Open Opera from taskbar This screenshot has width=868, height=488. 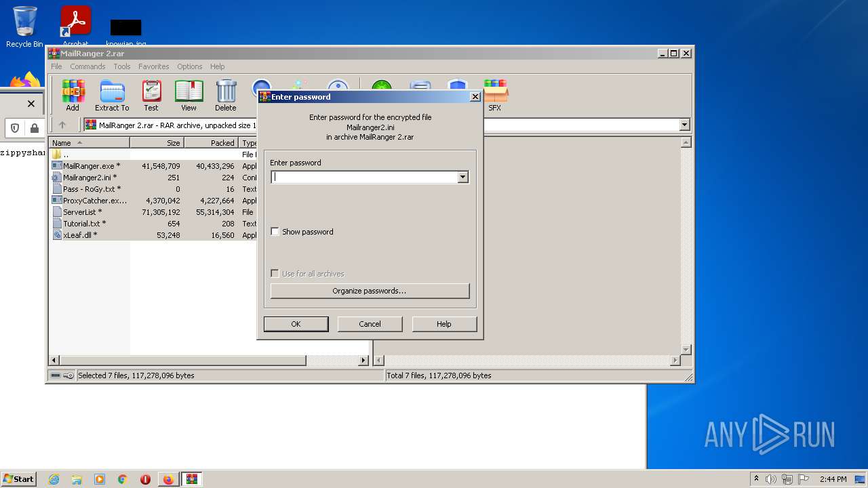(x=145, y=479)
